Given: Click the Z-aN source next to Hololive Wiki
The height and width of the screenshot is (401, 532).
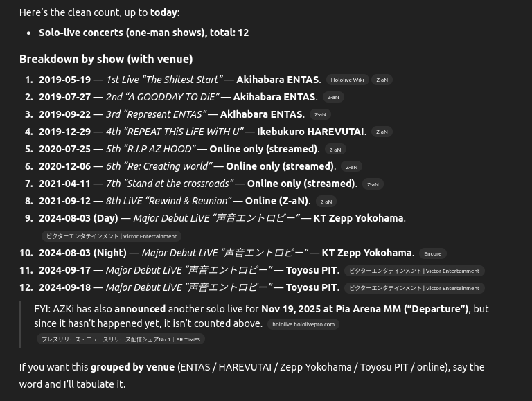Looking at the screenshot, I should pos(382,80).
